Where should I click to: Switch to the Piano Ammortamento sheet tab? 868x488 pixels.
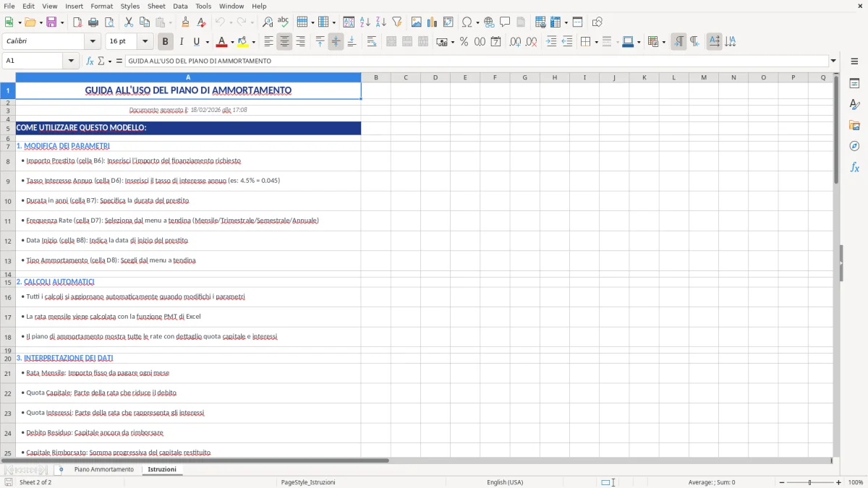pos(103,468)
